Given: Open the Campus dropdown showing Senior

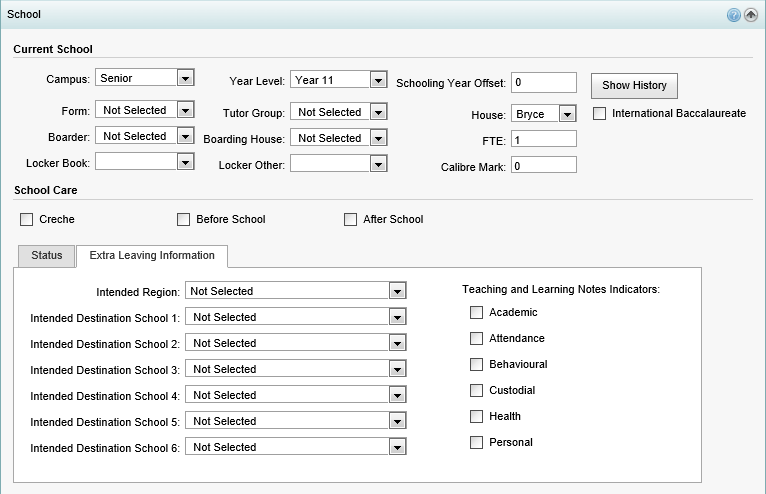Looking at the screenshot, I should click(145, 78).
